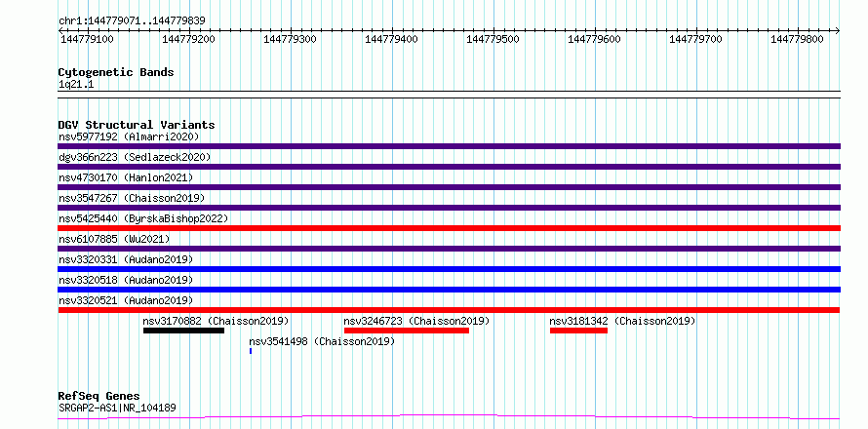Click ruler position 144779400
The width and height of the screenshot is (868, 429).
[x=392, y=39]
